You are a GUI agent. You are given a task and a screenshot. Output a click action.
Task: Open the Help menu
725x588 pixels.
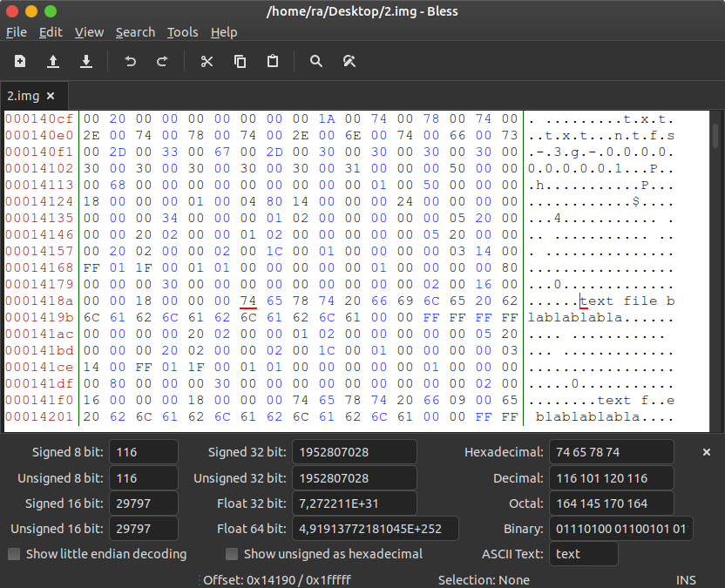[x=224, y=32]
